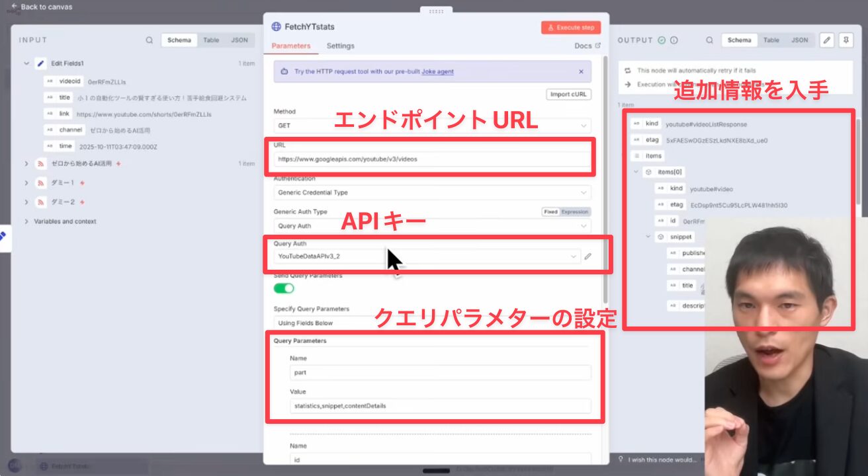Open the Method GET dropdown
Image resolution: width=868 pixels, height=476 pixels.
[432, 125]
